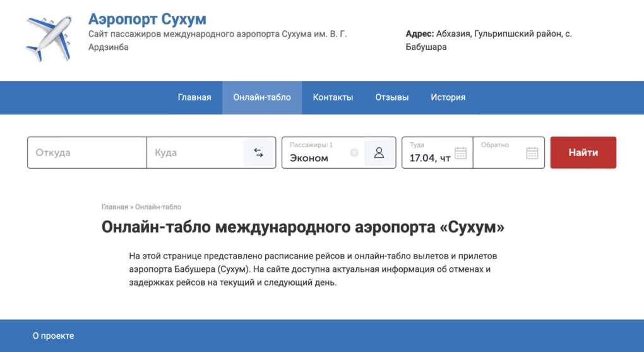Open Главная in the navigation bar
Screen dimensions: 644x352
(x=194, y=97)
